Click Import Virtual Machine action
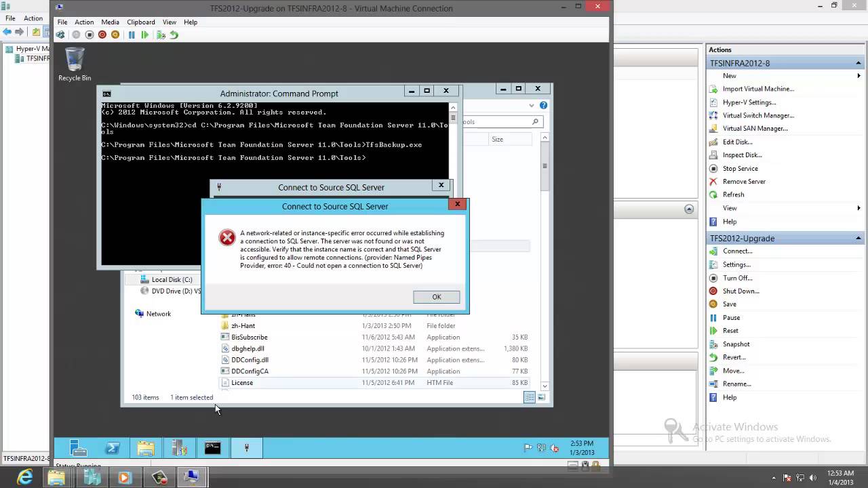This screenshot has width=868, height=488. tap(758, 89)
